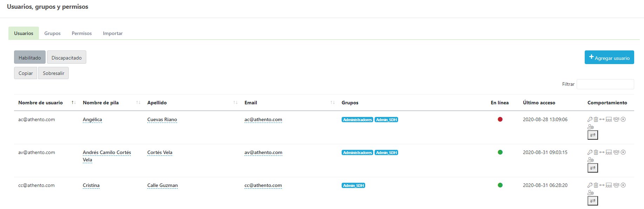Click the people group icon for ac@athento.com

pos(616,119)
